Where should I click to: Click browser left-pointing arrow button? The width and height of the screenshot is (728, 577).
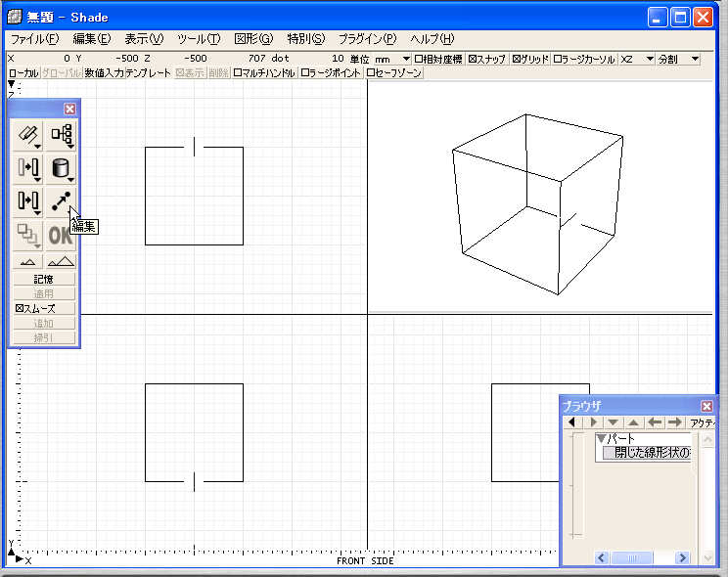655,422
